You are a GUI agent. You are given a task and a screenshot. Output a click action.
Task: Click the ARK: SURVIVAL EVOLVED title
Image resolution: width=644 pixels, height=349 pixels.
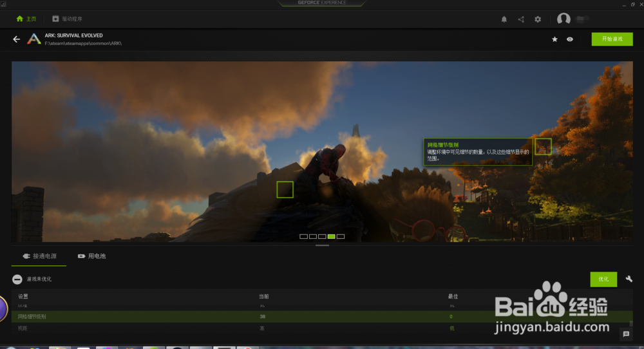74,35
